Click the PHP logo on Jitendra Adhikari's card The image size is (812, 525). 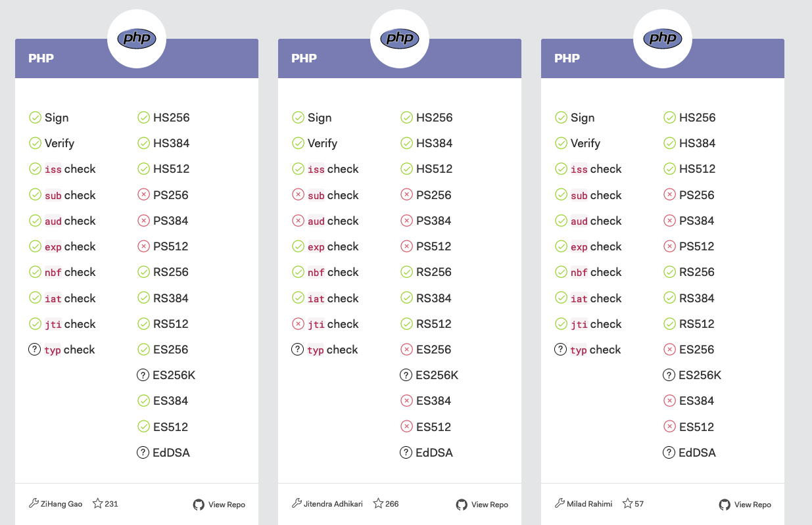[x=400, y=39]
